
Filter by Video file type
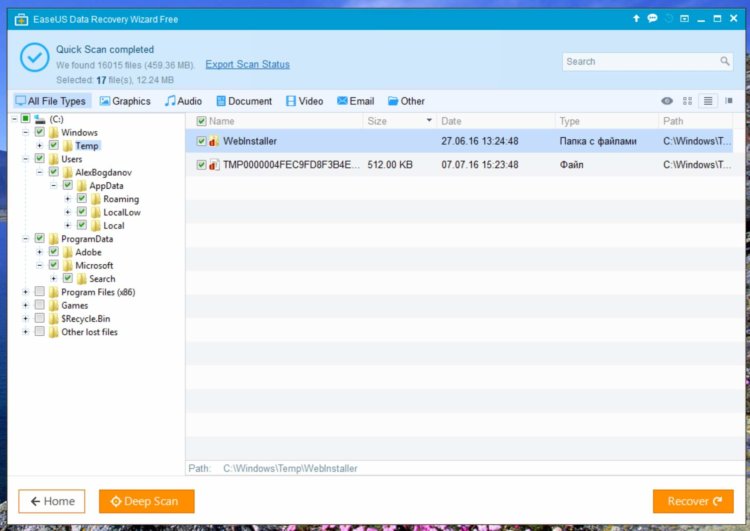pos(305,101)
